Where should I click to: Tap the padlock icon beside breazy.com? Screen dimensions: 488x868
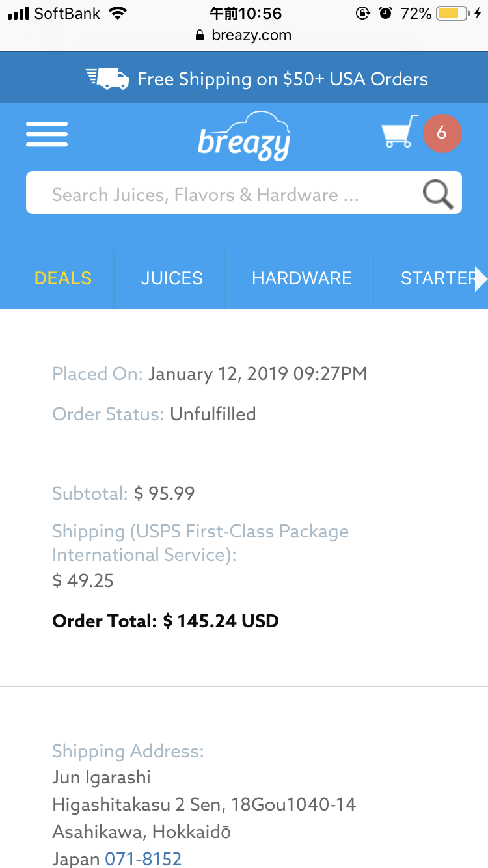point(200,36)
